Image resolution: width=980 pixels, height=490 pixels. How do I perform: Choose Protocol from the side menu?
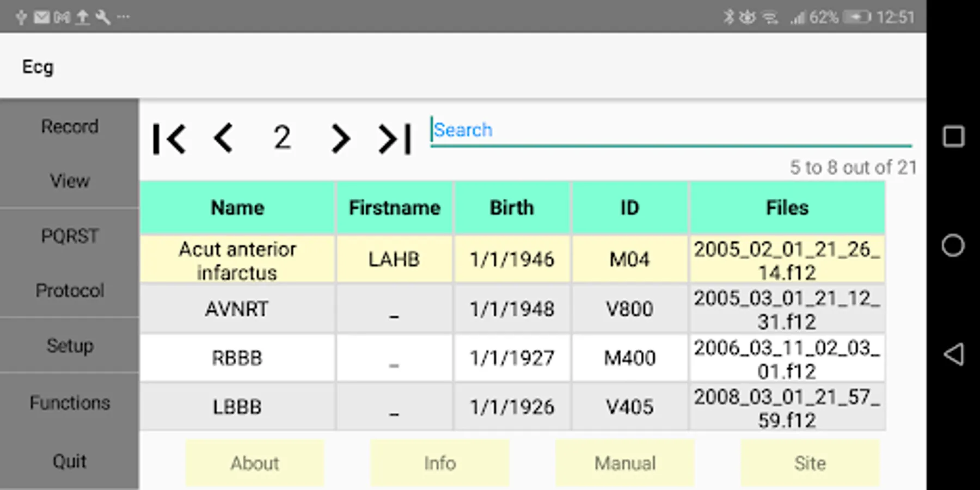[x=70, y=291]
